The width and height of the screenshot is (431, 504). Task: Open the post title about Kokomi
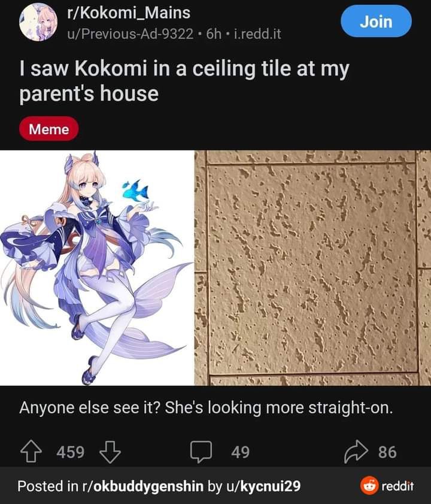184,81
